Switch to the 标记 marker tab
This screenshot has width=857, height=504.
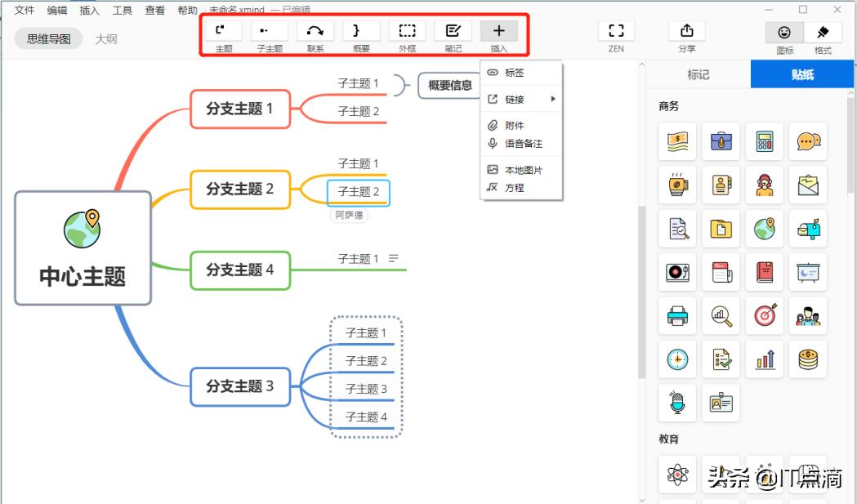point(699,74)
